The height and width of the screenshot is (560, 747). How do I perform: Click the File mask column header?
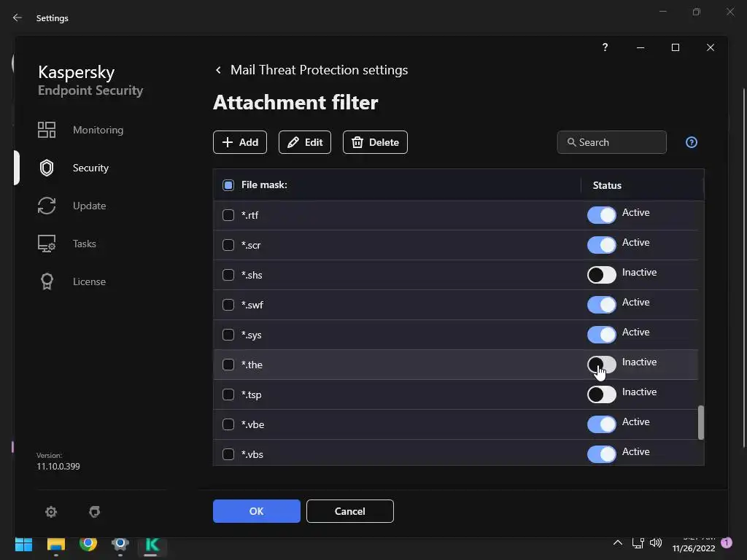[264, 184]
